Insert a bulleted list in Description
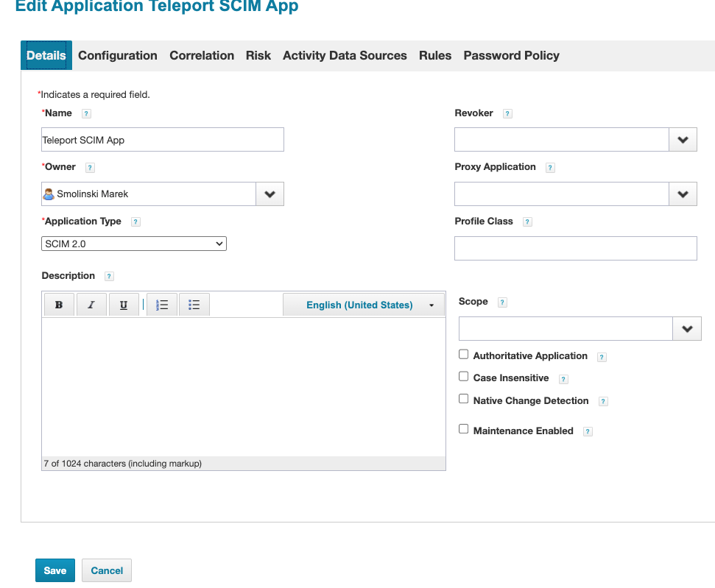The width and height of the screenshot is (715, 588). coord(194,305)
